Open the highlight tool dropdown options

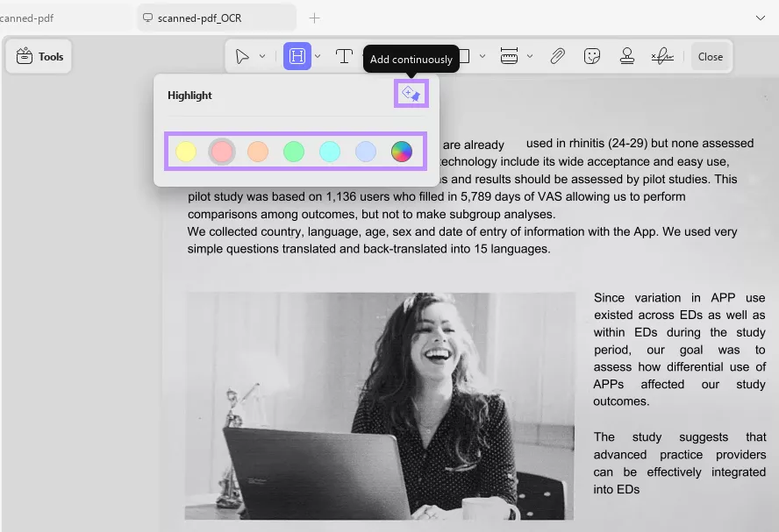[318, 55]
